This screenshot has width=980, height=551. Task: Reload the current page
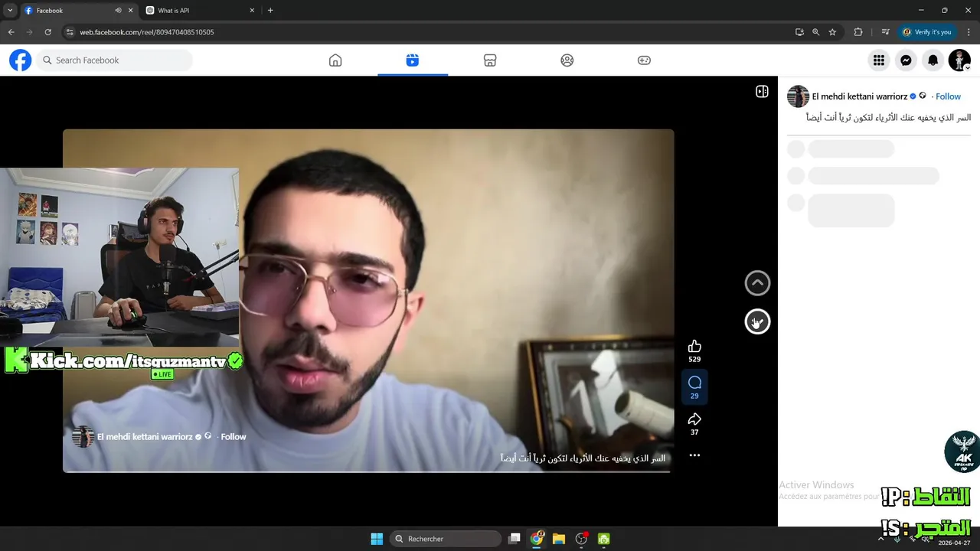pos(47,32)
